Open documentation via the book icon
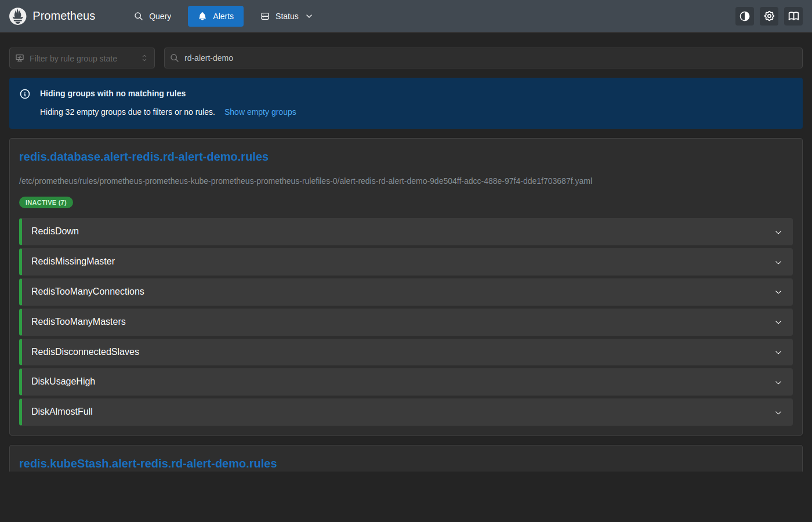The width and height of the screenshot is (812, 522). tap(793, 16)
